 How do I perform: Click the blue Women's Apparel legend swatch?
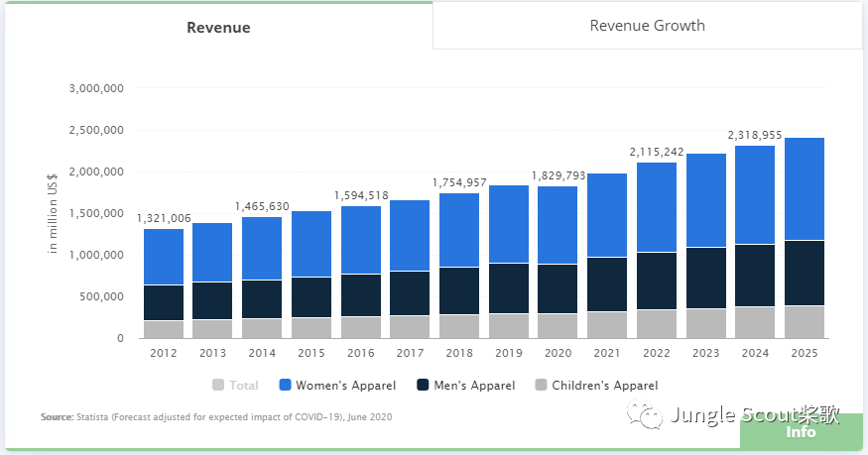pyautogui.click(x=285, y=385)
